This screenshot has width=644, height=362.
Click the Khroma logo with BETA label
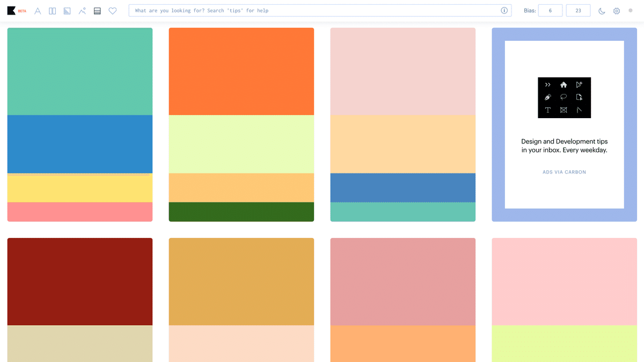tap(17, 11)
